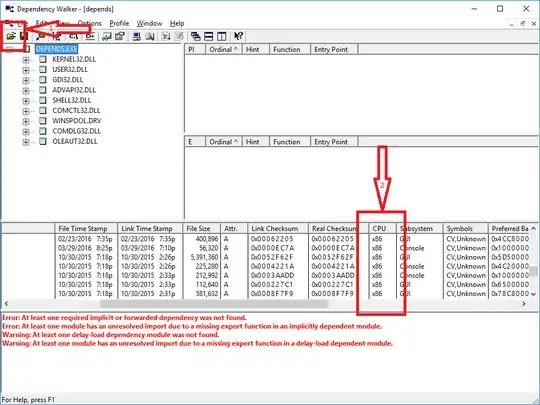Restore the inner depends child window

[x=522, y=24]
